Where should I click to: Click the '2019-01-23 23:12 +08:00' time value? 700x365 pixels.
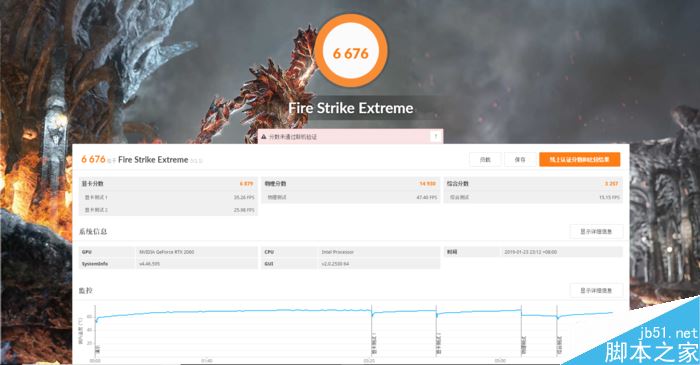[x=531, y=252]
